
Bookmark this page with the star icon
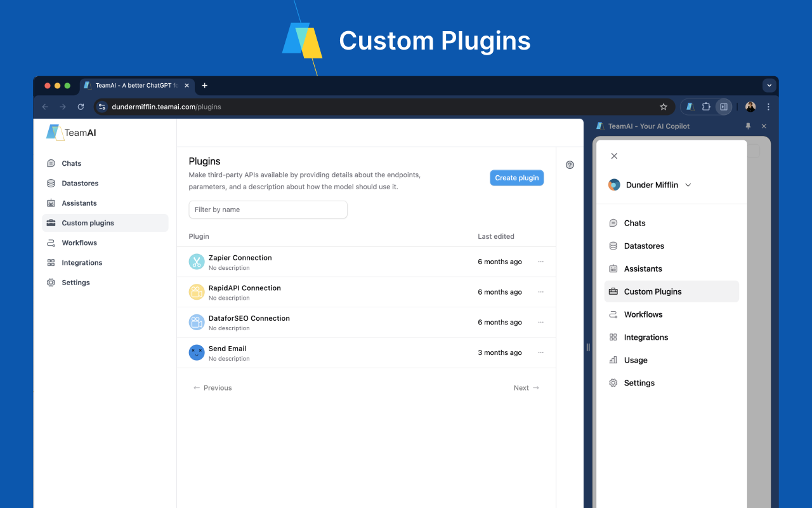664,107
